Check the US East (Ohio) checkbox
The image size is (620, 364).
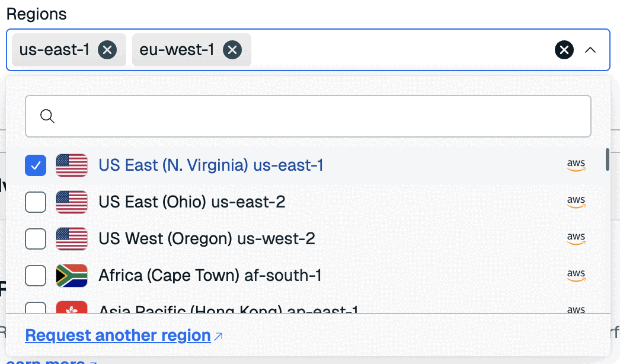click(36, 202)
